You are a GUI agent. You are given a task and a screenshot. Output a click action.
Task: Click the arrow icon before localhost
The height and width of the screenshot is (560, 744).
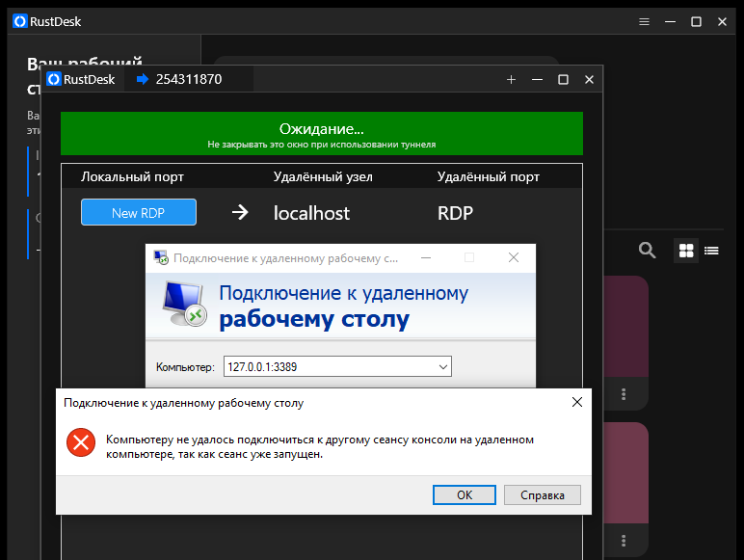click(x=240, y=212)
